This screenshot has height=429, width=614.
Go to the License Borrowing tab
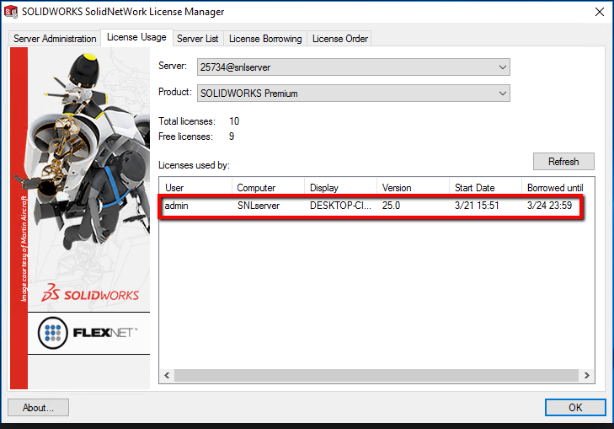tap(265, 38)
